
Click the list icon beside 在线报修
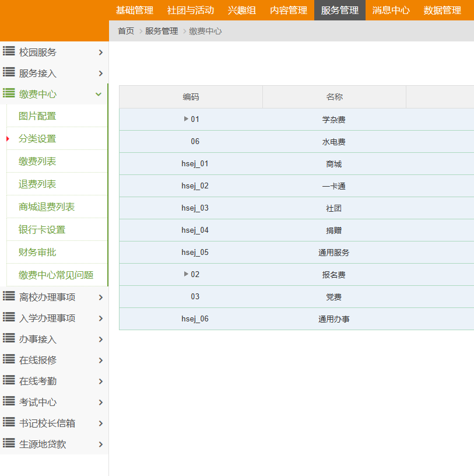pyautogui.click(x=9, y=360)
